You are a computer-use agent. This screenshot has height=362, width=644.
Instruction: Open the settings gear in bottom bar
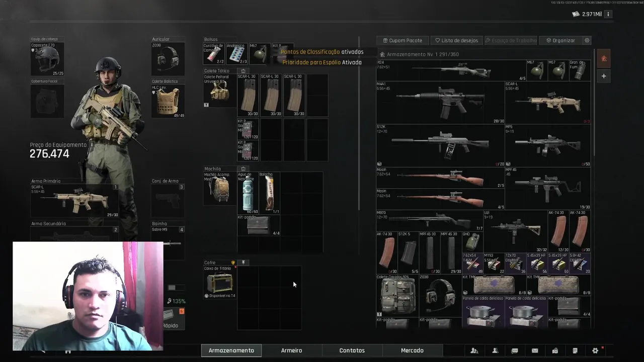(595, 350)
